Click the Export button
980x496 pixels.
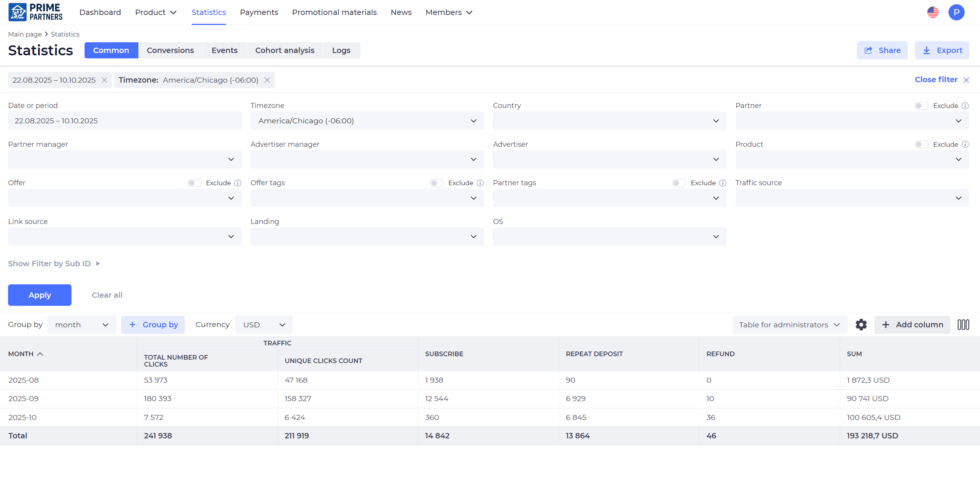[x=942, y=50]
